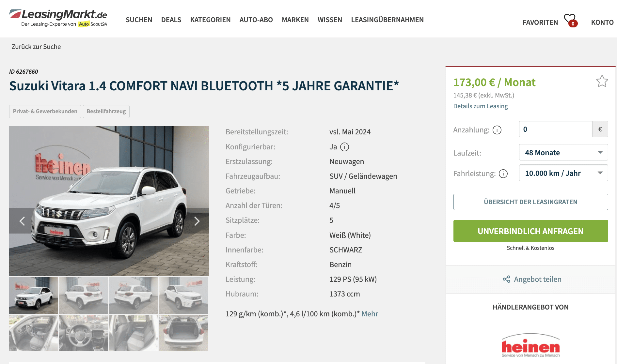
Task: Open the DEALS menu
Action: pyautogui.click(x=171, y=20)
